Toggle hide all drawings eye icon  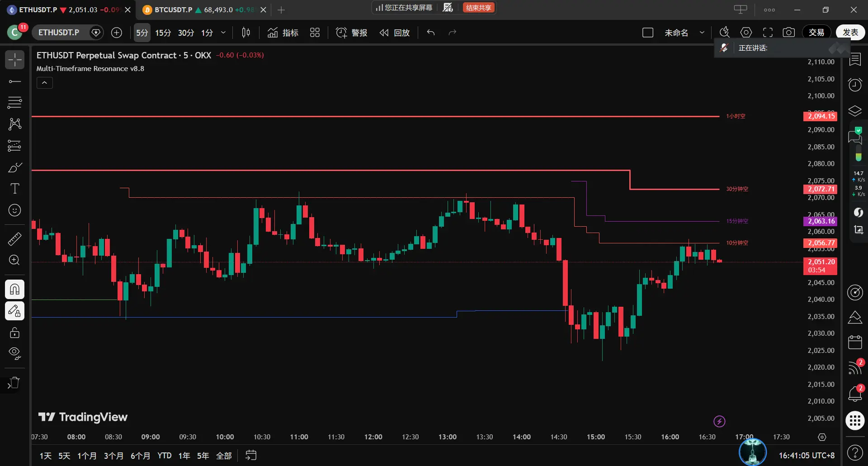(14, 353)
